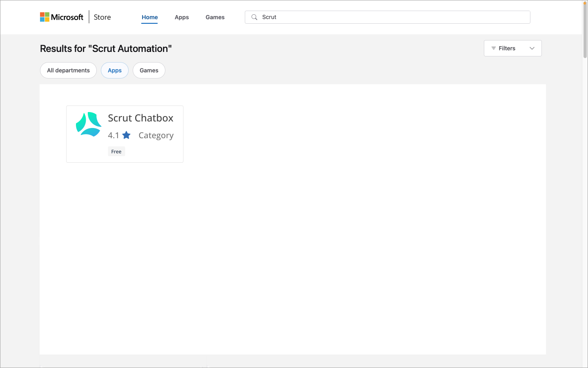
Task: Select the Games department pill
Action: point(149,70)
